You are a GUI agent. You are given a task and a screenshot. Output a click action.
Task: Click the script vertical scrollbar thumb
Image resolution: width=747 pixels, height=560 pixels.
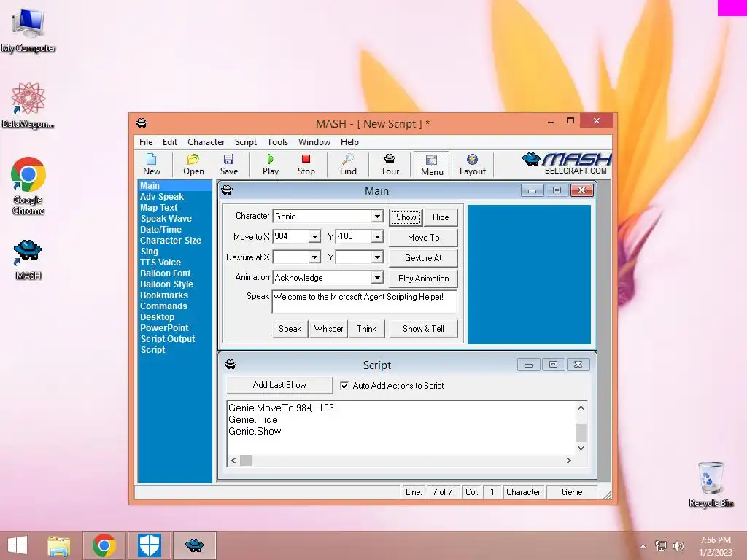[581, 433]
